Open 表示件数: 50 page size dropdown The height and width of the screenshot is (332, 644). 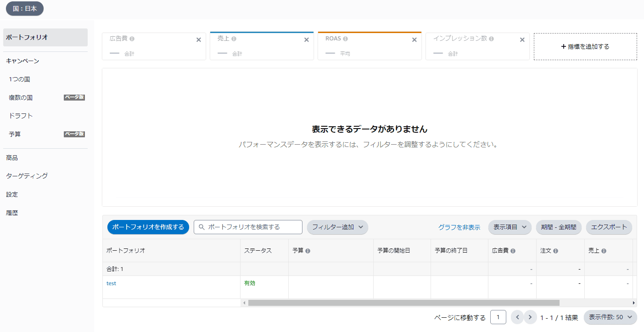[610, 317]
